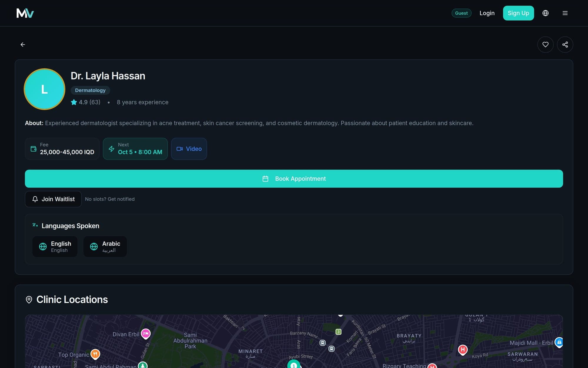Choose the Video consultation option
Viewport: 588px width, 368px height.
point(189,149)
